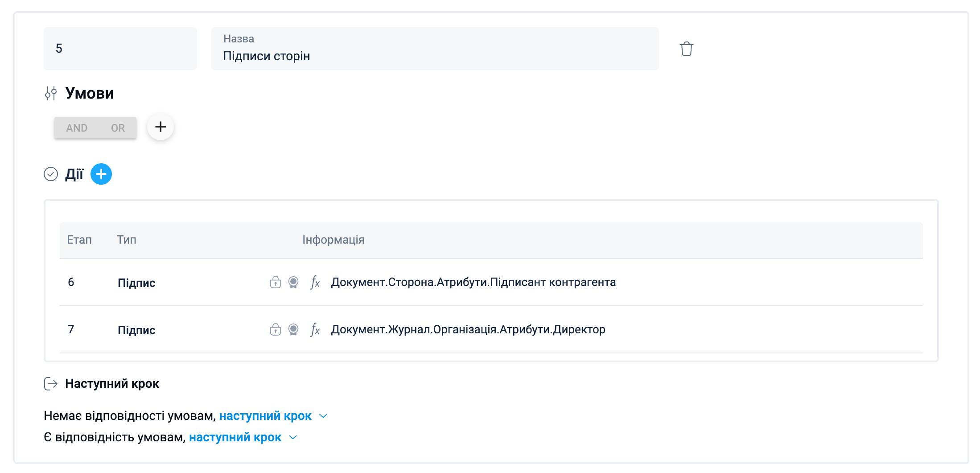Open Документ.Журнал.Організація.Атрибути.Директор row

click(x=468, y=329)
